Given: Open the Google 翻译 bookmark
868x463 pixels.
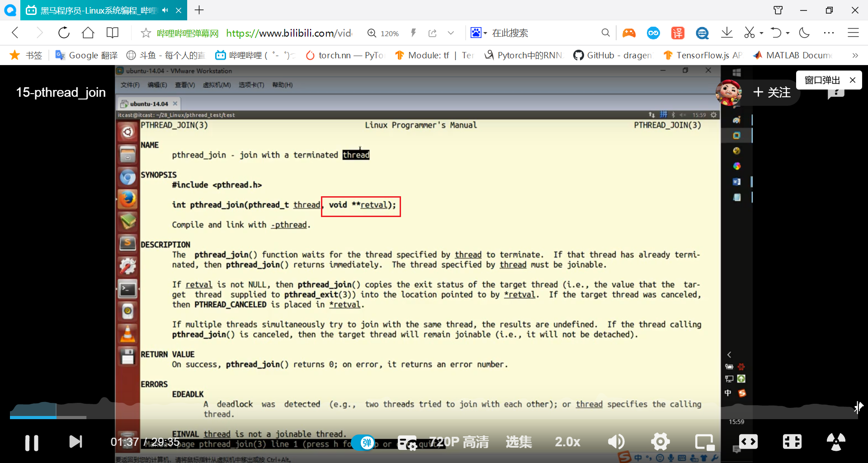Looking at the screenshot, I should click(x=86, y=55).
